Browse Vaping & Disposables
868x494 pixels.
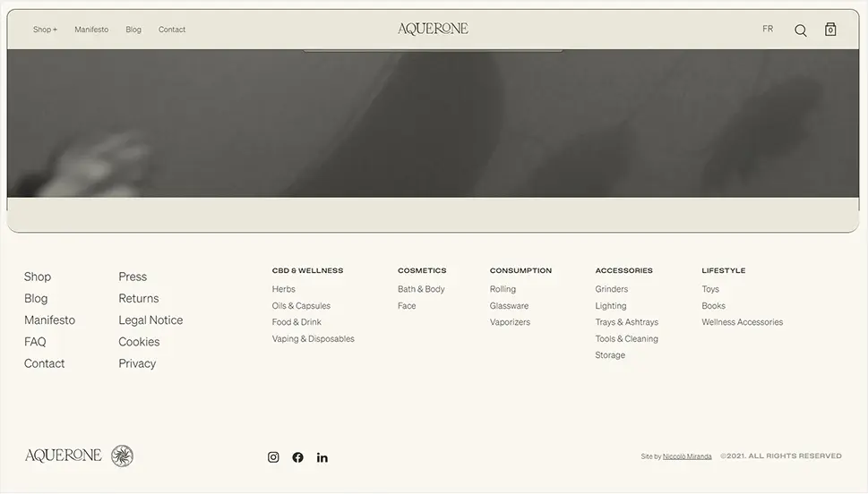coord(314,338)
